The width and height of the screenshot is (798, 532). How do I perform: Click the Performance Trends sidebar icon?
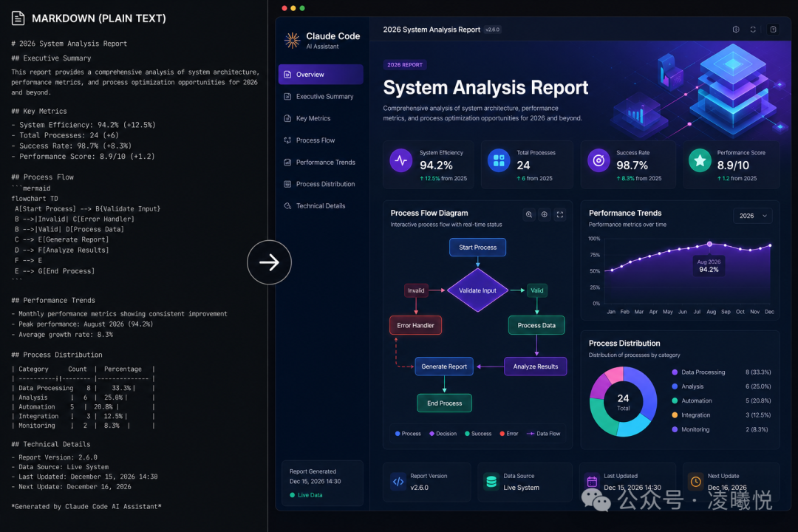(287, 163)
